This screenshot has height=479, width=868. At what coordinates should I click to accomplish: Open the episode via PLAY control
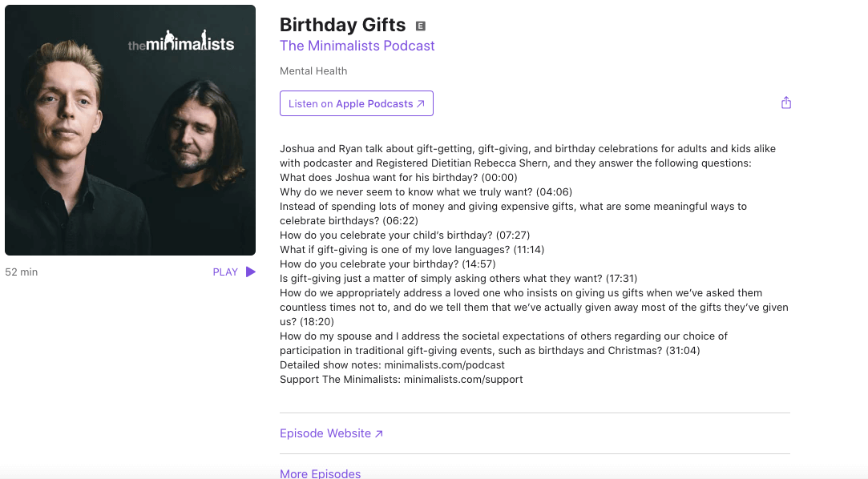232,272
